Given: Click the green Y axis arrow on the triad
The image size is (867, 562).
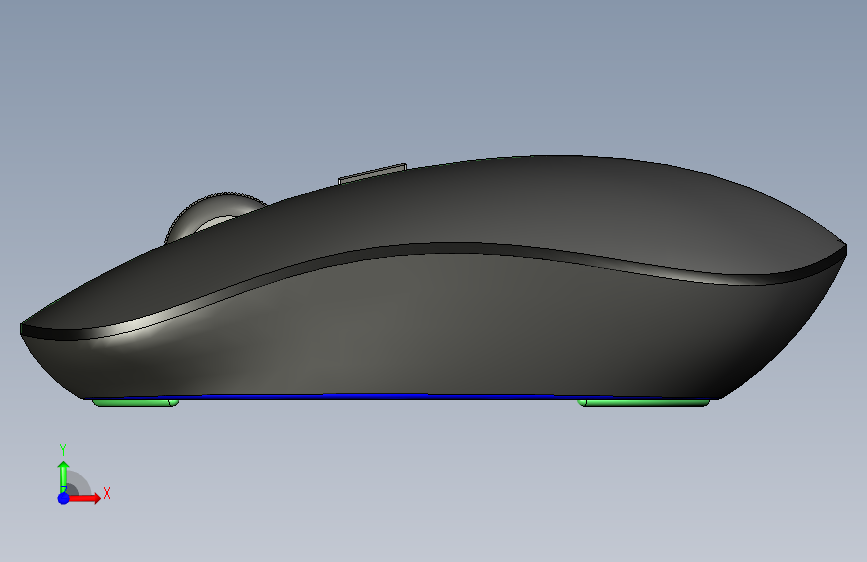Looking at the screenshot, I should (x=64, y=476).
